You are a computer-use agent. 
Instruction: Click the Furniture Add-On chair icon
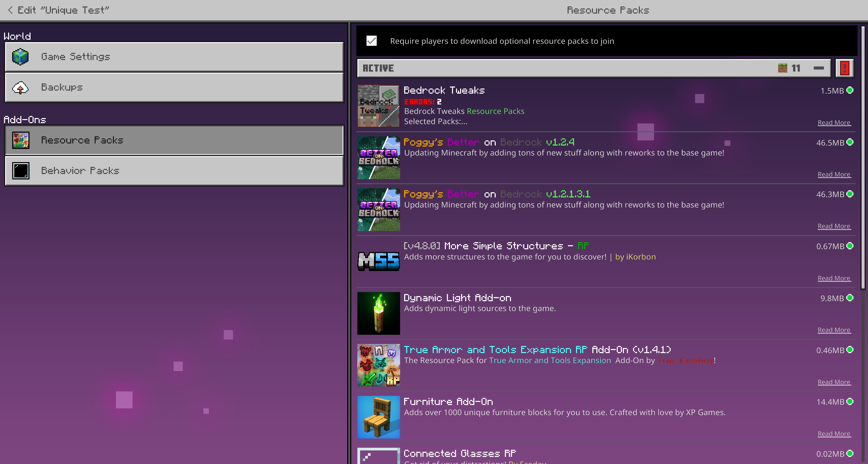[x=378, y=417]
